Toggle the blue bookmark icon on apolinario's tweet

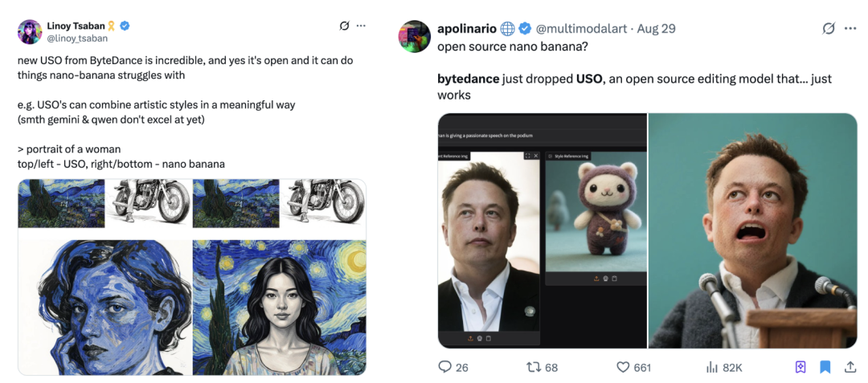click(825, 367)
